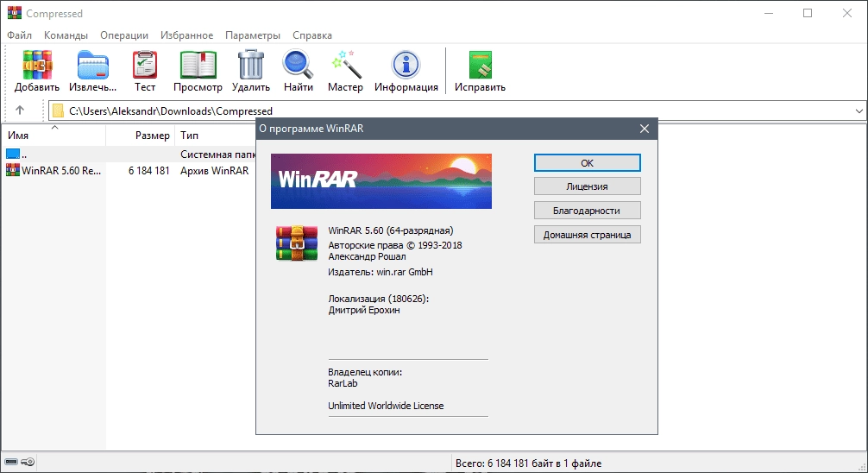Click text WinRAR 5.60 (64-разрядная)
This screenshot has height=473, width=868.
[390, 230]
